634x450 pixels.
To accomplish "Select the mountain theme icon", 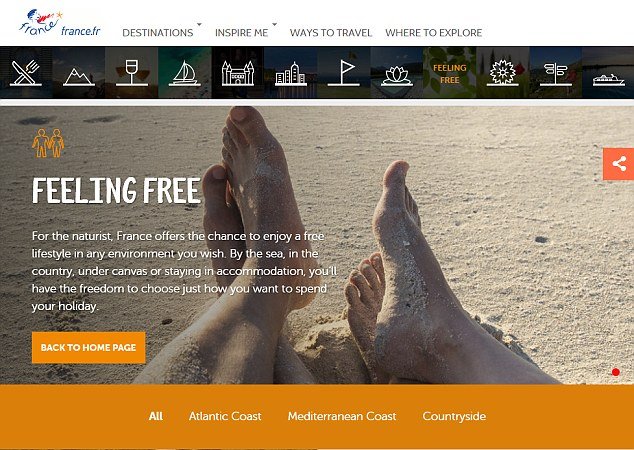I will (79, 73).
